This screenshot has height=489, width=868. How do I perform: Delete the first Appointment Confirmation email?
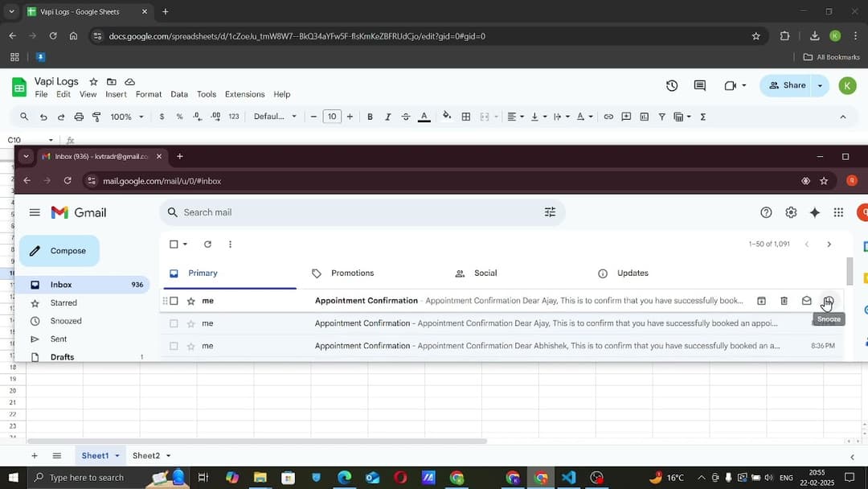pyautogui.click(x=784, y=301)
